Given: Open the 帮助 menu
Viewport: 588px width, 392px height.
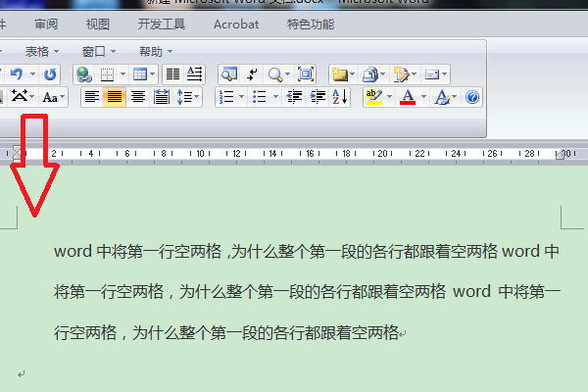Looking at the screenshot, I should click(156, 51).
